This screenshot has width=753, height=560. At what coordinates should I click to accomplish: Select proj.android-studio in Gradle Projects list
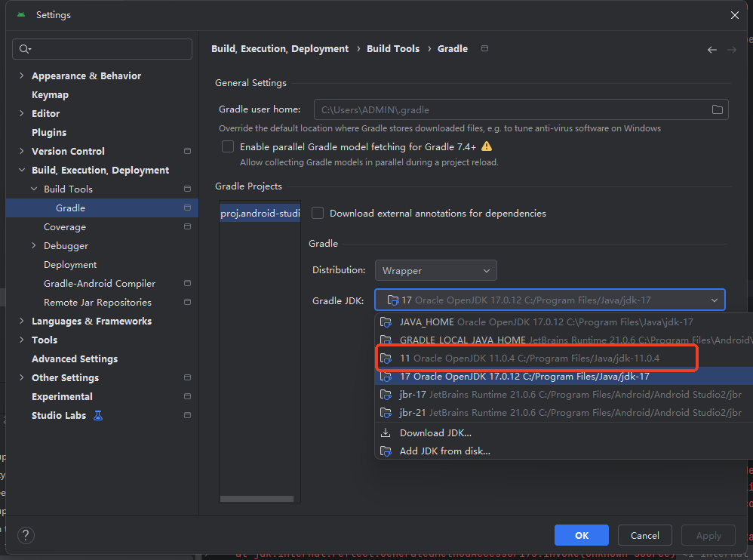point(260,214)
